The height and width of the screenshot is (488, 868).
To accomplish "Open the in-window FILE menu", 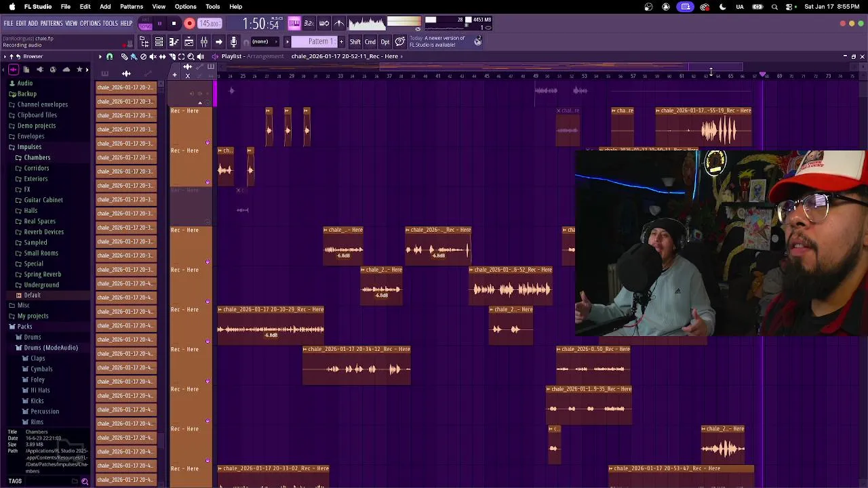I will click(8, 24).
